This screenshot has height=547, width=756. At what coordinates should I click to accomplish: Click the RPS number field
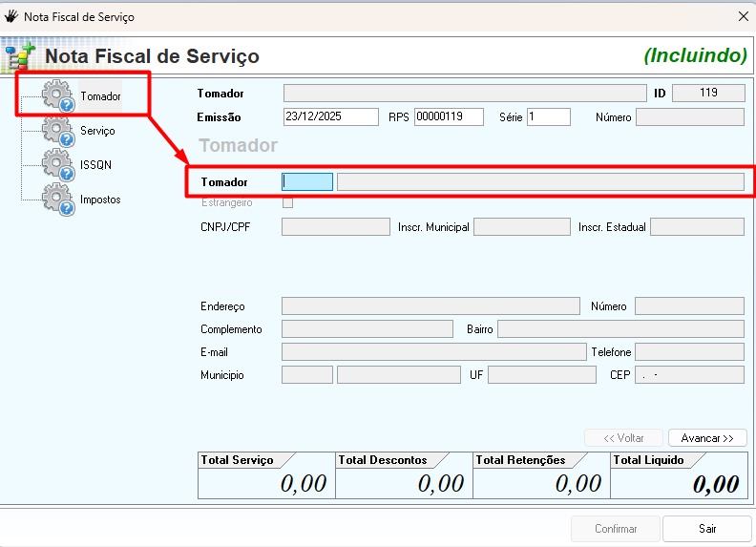(x=450, y=116)
